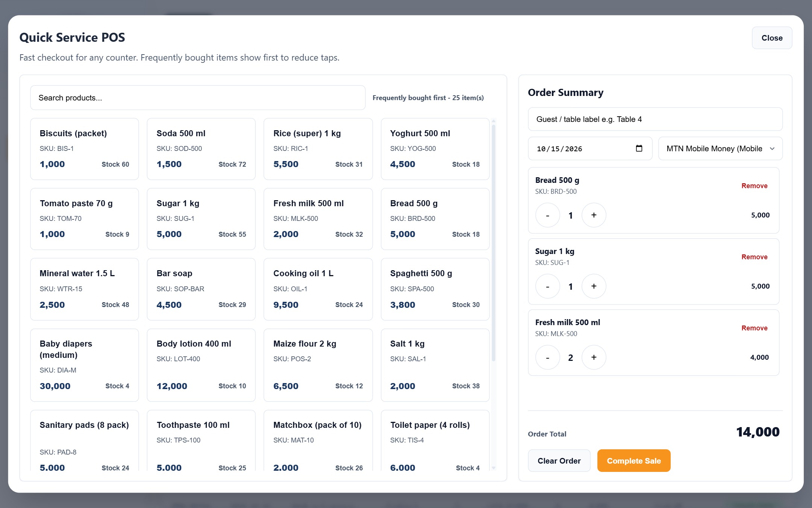Image resolution: width=812 pixels, height=508 pixels.
Task: Focus the Search products field
Action: click(x=198, y=98)
